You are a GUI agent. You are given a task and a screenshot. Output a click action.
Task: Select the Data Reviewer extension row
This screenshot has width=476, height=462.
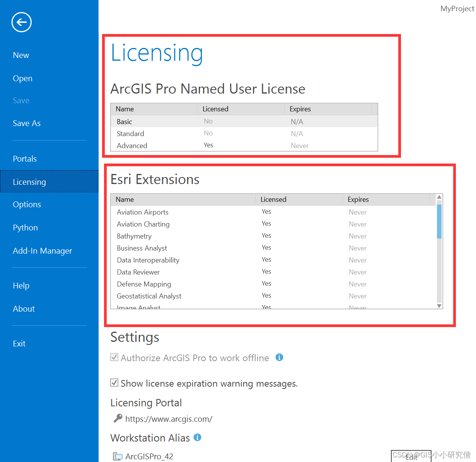pos(273,272)
